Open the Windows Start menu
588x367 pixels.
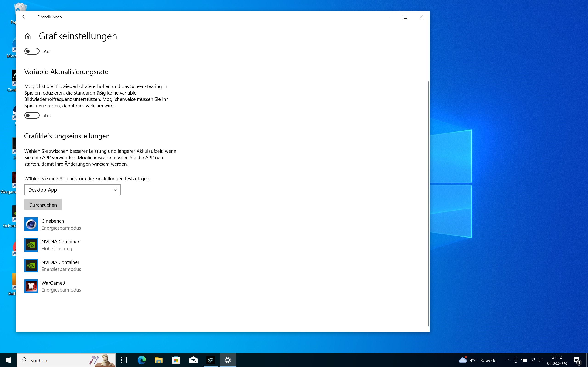(x=8, y=360)
